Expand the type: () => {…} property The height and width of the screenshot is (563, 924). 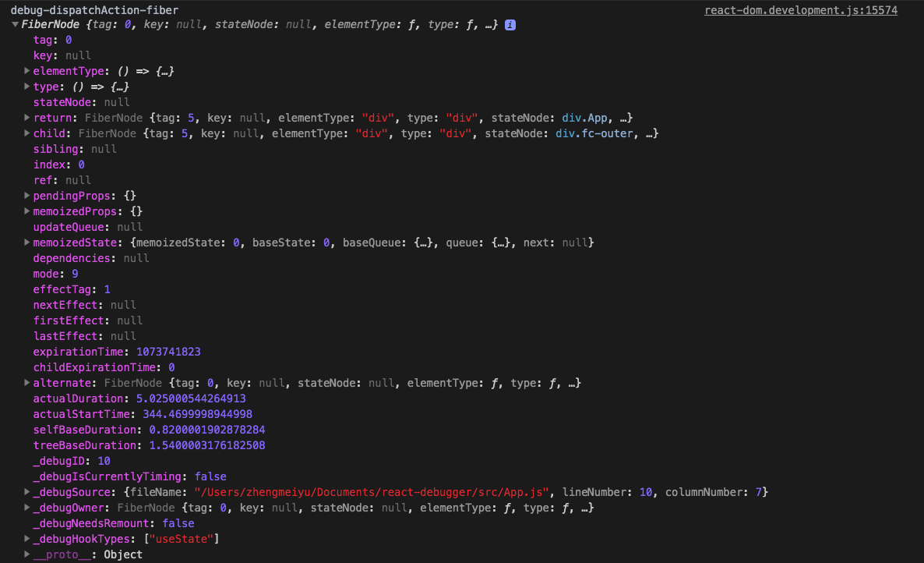(27, 87)
